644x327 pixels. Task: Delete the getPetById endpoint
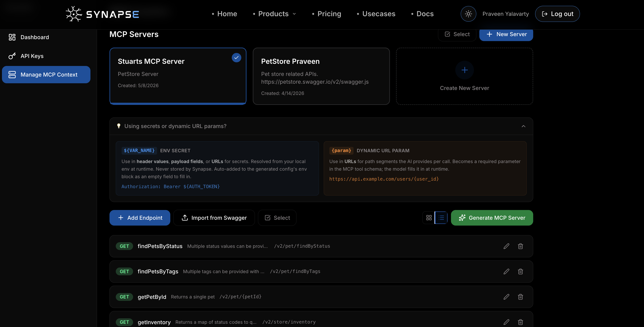(x=520, y=297)
